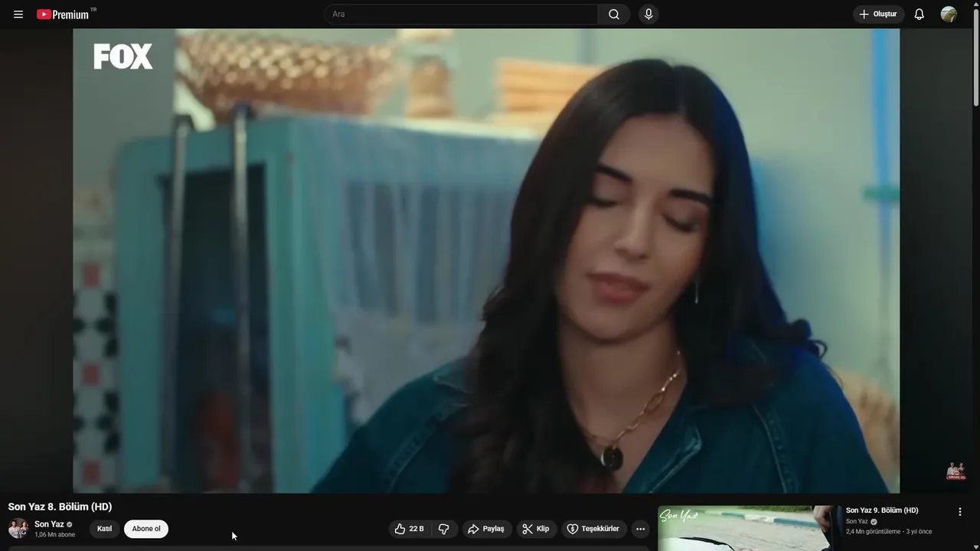Click the 1,06 Mn abone subscriber count
Viewport: 980px width, 551px height.
coord(54,535)
